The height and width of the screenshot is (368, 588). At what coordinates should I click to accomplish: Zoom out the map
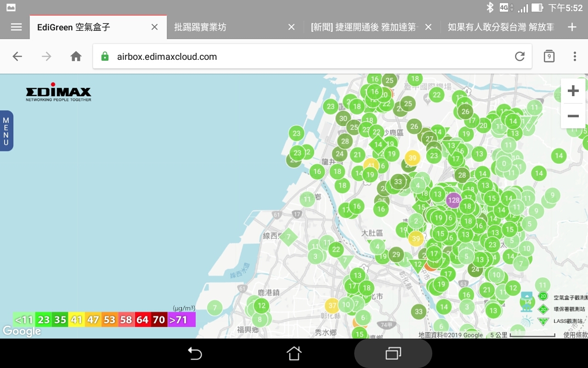click(573, 116)
